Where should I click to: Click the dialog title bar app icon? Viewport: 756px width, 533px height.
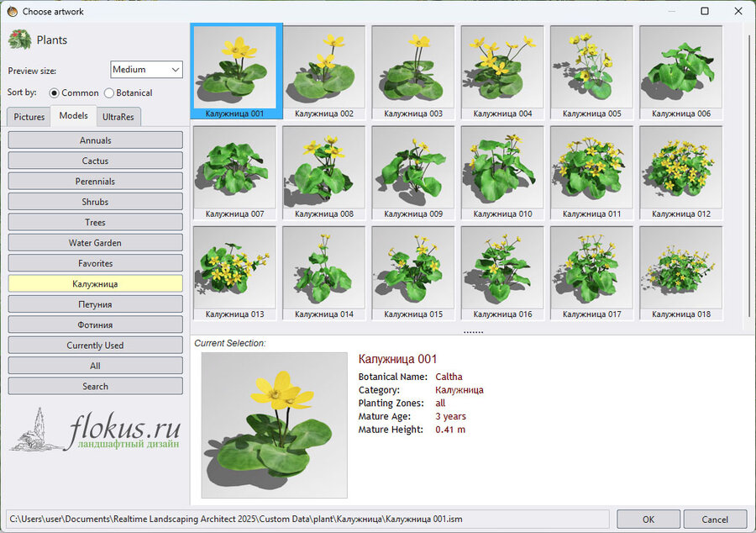pyautogui.click(x=13, y=11)
